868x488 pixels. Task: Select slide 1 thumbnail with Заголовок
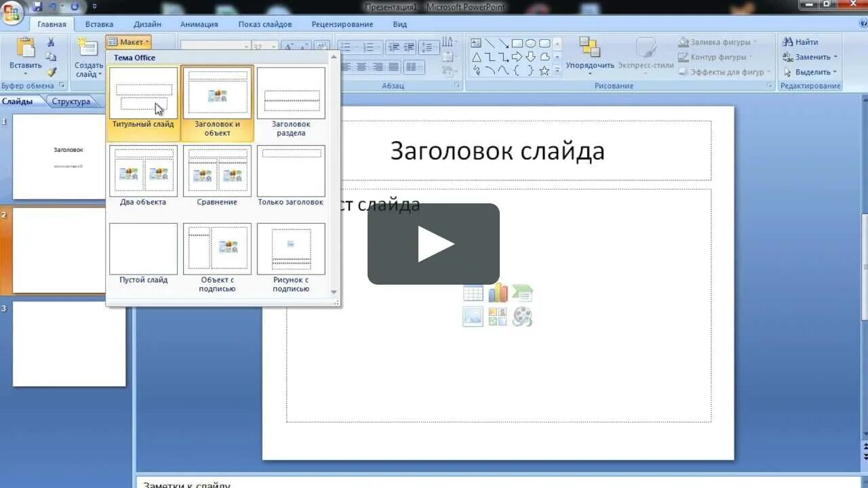click(x=59, y=157)
